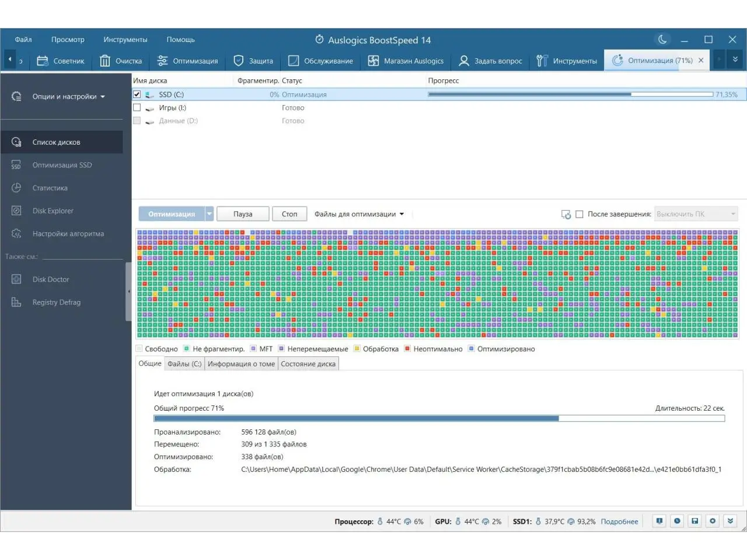
Task: Expand status bar double-chevron button
Action: pyautogui.click(x=730, y=521)
